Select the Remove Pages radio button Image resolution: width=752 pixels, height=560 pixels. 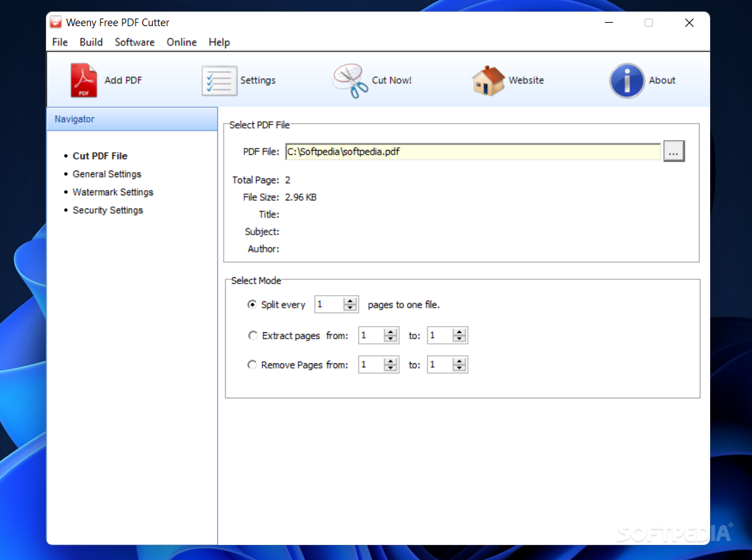[x=252, y=365]
